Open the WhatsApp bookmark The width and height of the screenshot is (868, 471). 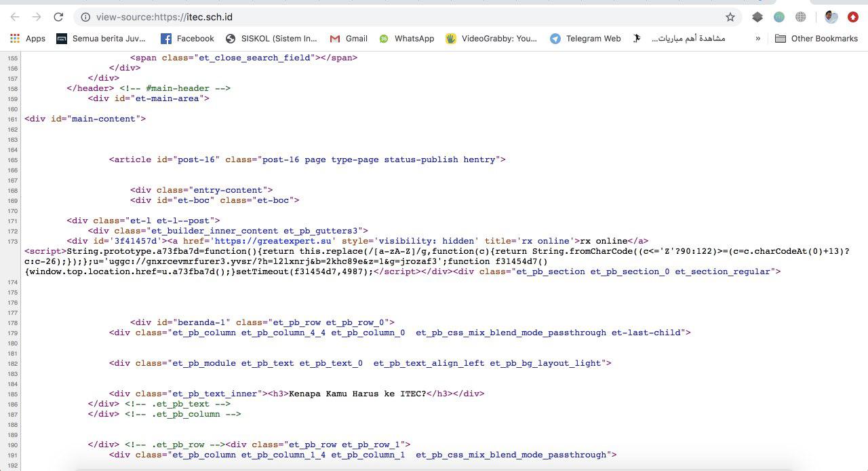(407, 39)
